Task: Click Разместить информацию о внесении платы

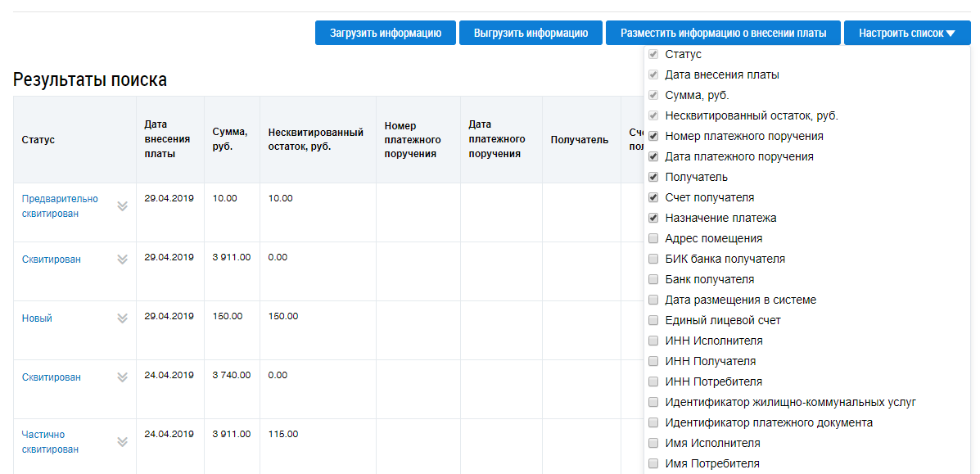Action: click(722, 34)
